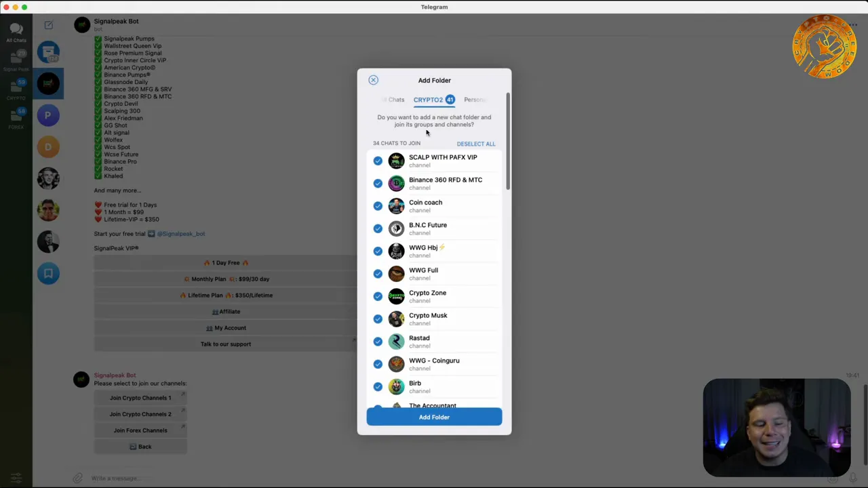Click My Account bot button
This screenshot has height=488, width=868.
point(226,328)
